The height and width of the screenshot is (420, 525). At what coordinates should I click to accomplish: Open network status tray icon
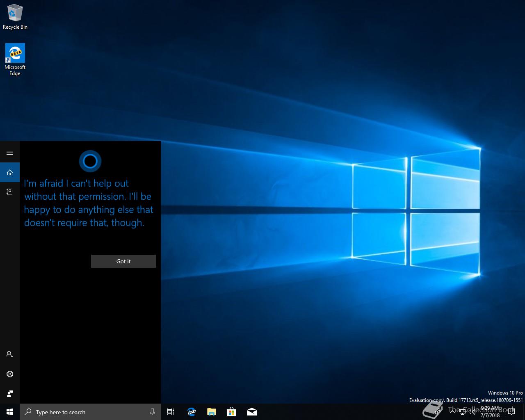point(462,412)
